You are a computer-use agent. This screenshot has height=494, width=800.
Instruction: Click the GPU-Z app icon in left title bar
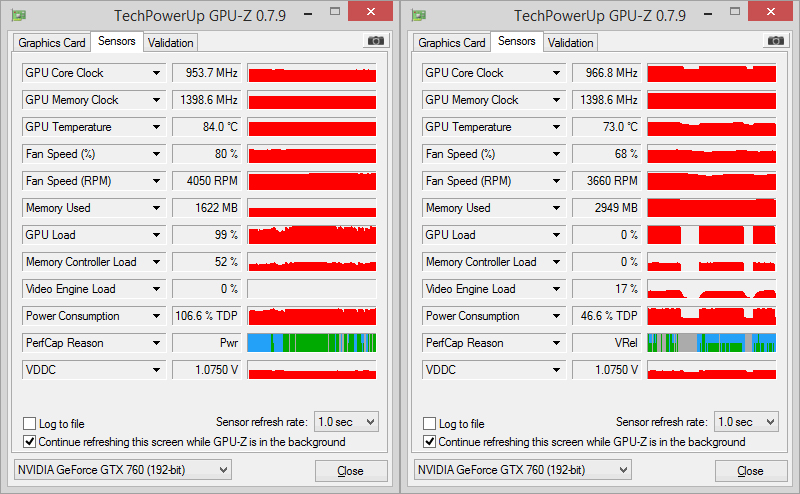pyautogui.click(x=19, y=15)
